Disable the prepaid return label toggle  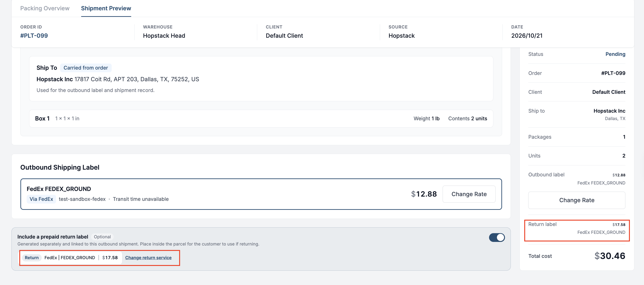pos(497,237)
